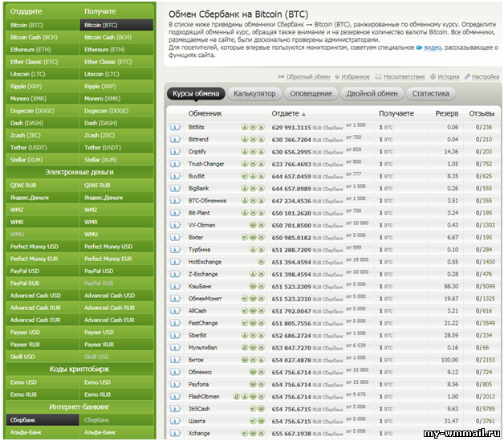Choose Payeer USD in Получите column

point(116,333)
